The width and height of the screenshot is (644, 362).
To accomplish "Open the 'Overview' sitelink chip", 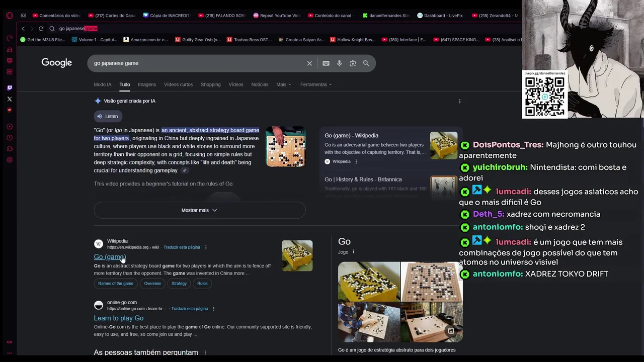I will (x=152, y=284).
